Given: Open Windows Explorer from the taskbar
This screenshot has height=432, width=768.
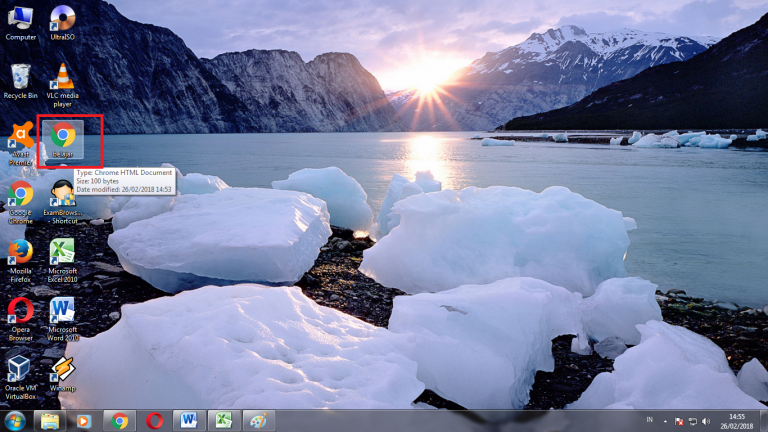Looking at the screenshot, I should click(x=49, y=420).
